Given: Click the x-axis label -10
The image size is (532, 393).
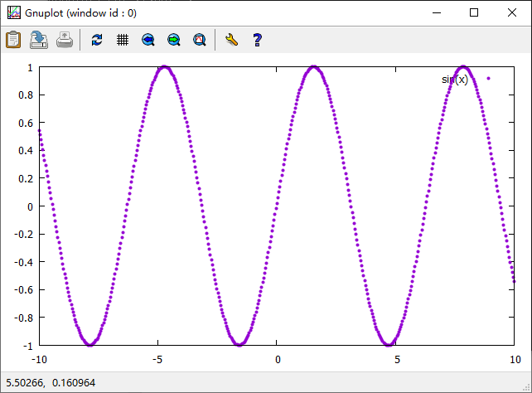Looking at the screenshot, I should pyautogui.click(x=39, y=359).
